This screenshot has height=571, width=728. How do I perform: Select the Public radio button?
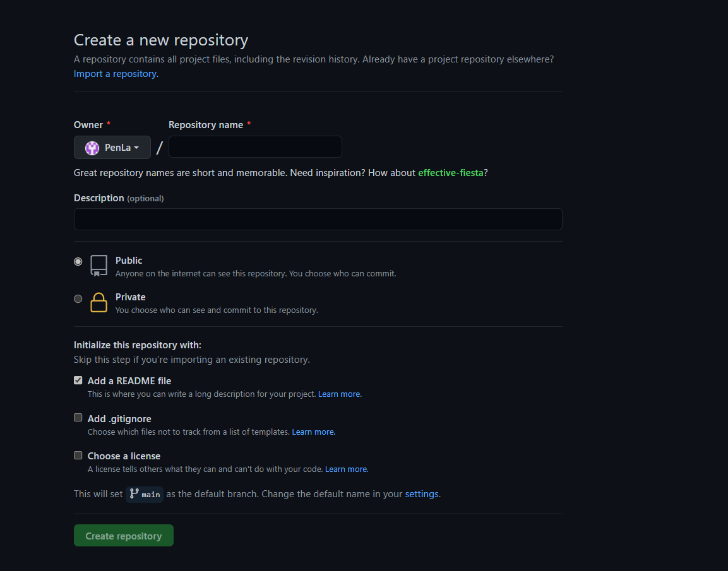[78, 262]
